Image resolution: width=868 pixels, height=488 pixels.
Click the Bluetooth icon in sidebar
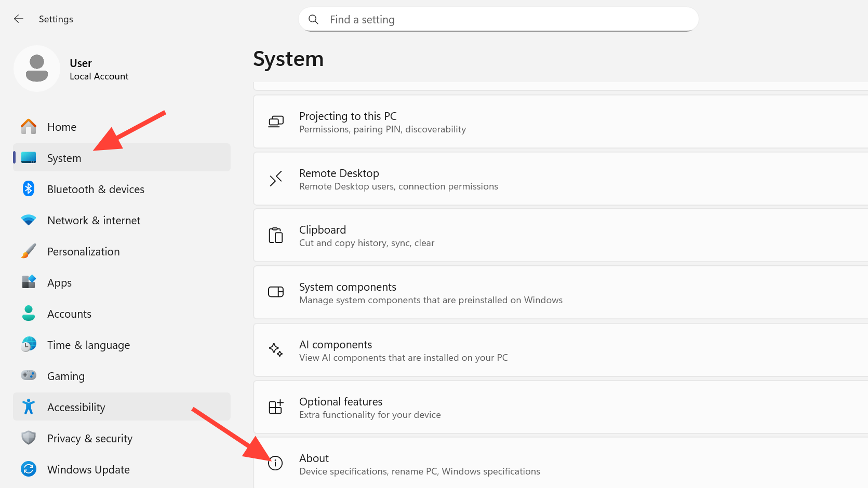tap(29, 189)
